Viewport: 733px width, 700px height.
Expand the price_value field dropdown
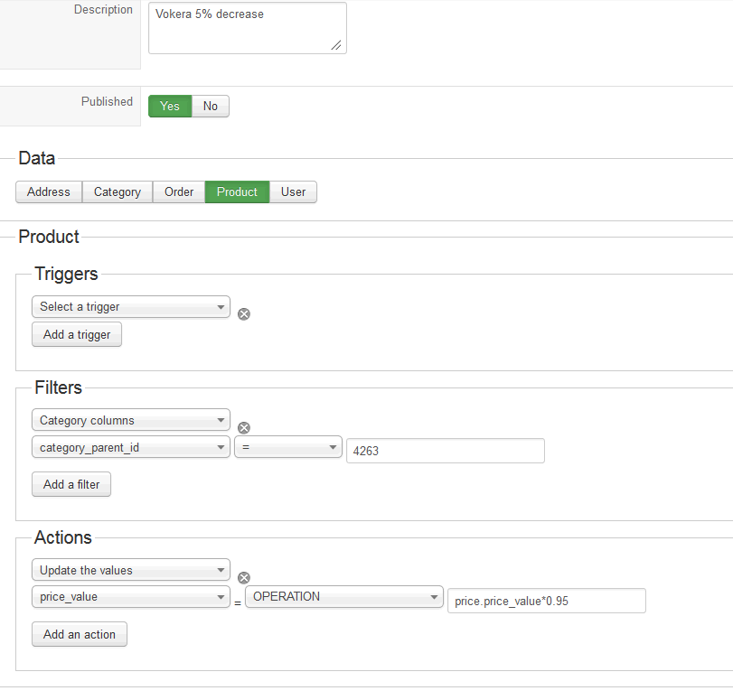click(x=131, y=597)
